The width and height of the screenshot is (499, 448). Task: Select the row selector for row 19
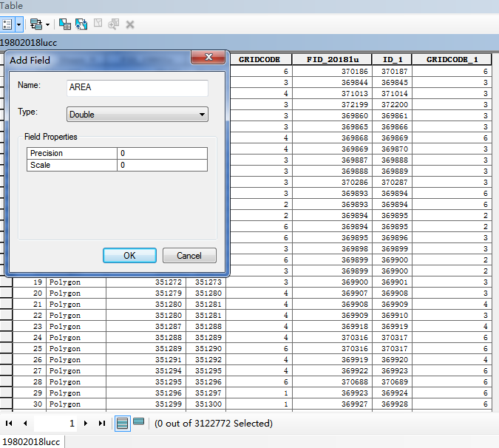point(6,282)
